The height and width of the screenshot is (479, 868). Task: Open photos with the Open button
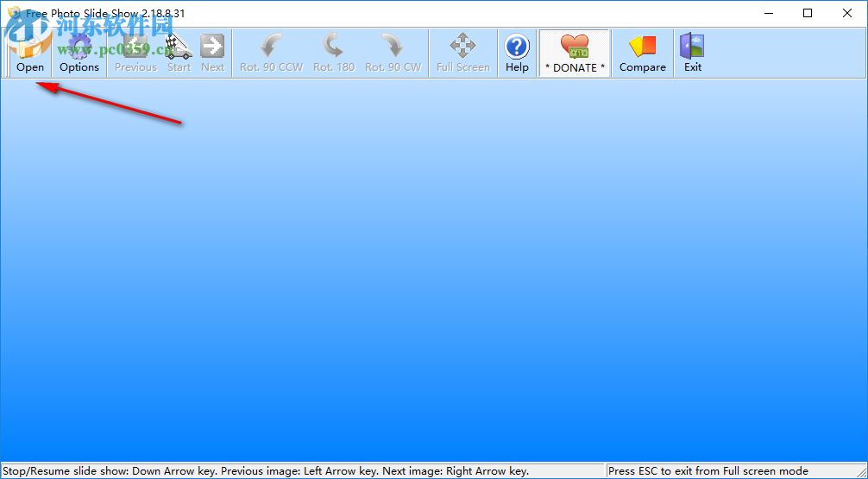pos(30,54)
